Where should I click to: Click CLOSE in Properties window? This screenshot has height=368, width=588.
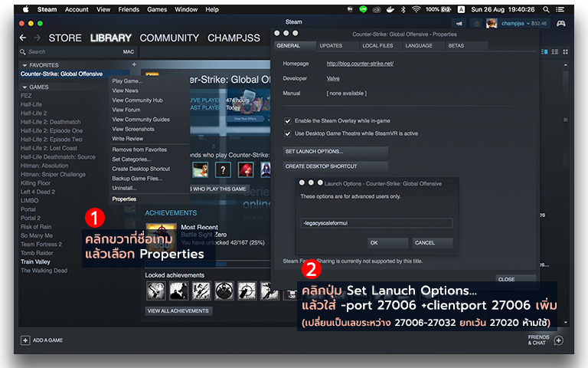point(515,279)
